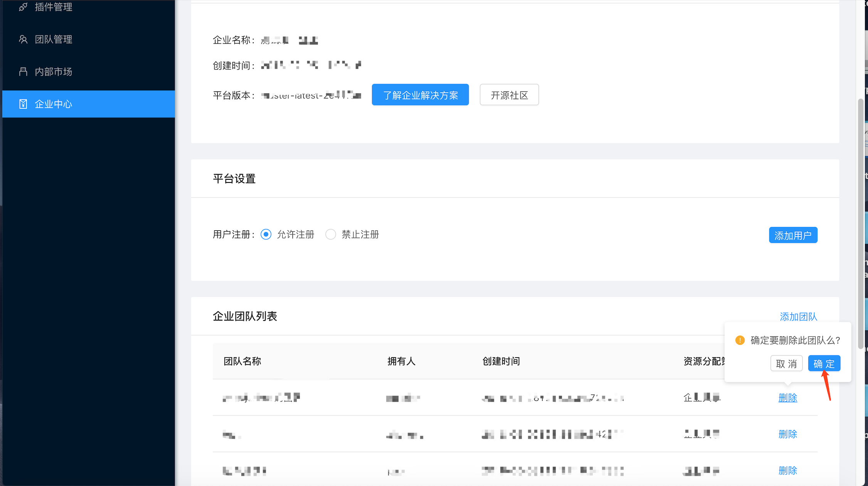Click 删除 link in second team row
Viewport: 868px width, 486px height.
point(788,434)
